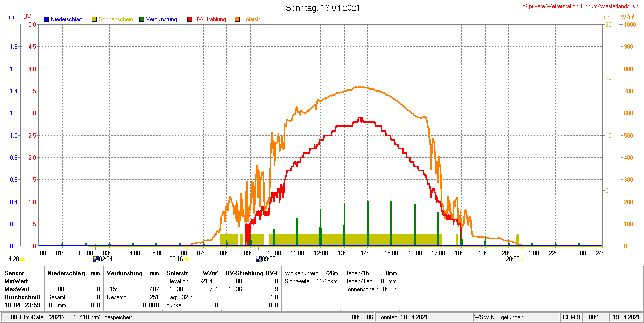Click the UV maximum value 2.9
This screenshot has height=323, width=644.
pos(274,289)
